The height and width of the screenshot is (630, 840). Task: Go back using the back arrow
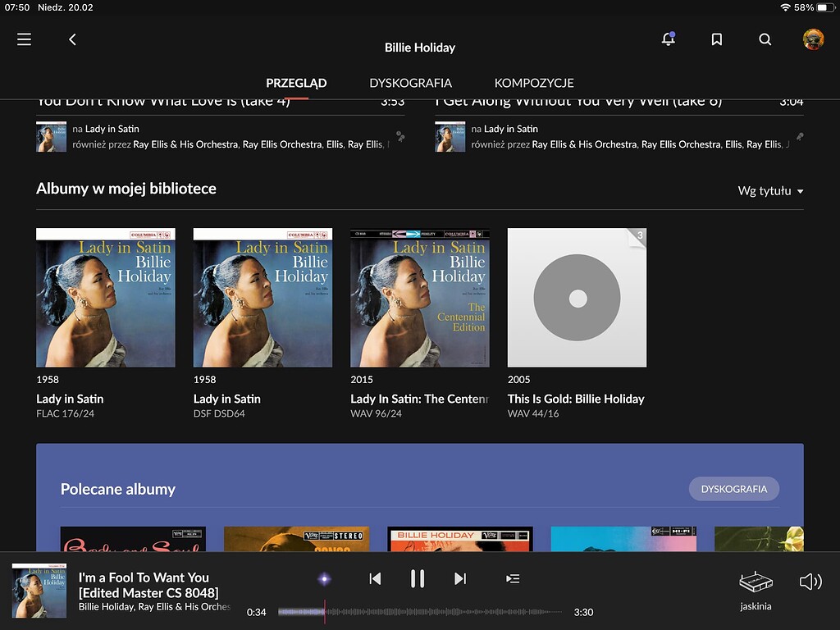click(x=72, y=39)
